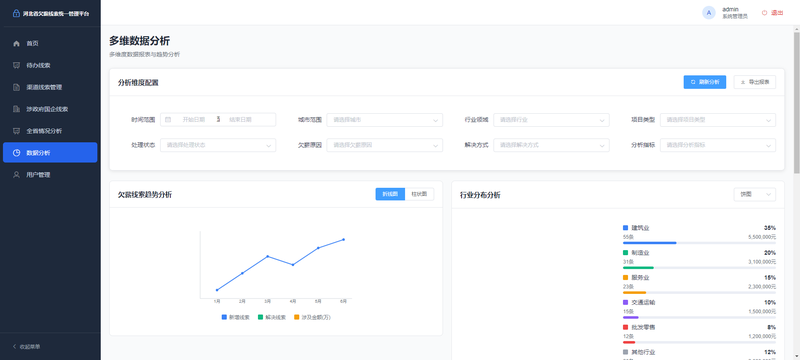
Task: Open the 城市范围 city dropdown
Action: [385, 120]
